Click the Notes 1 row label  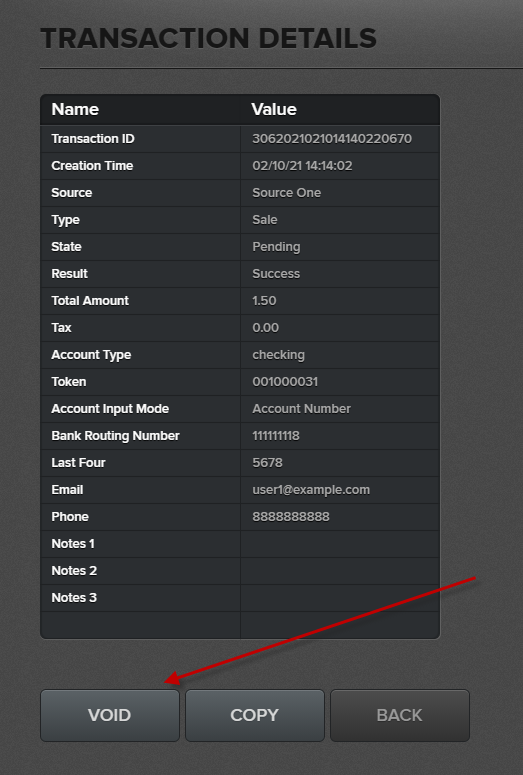point(73,544)
